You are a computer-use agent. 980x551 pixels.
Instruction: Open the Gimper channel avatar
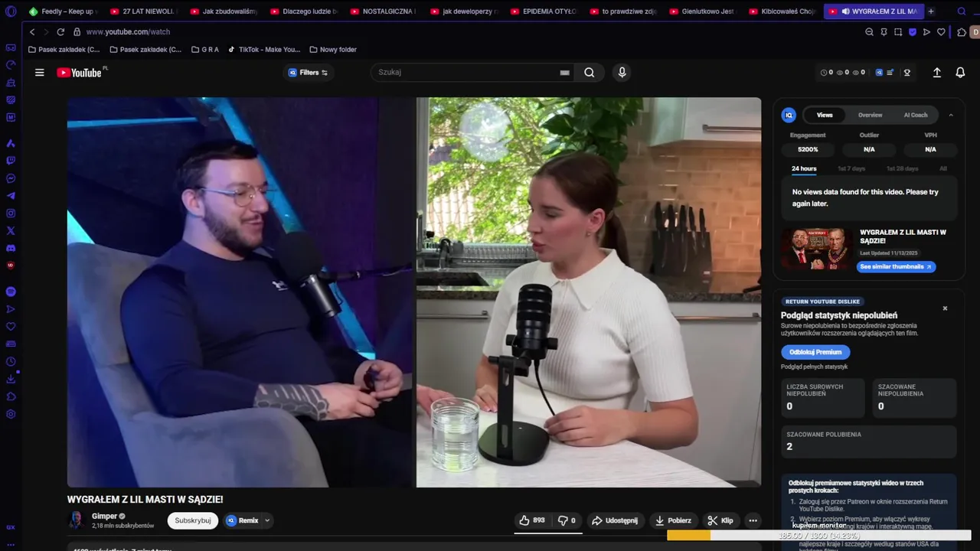pyautogui.click(x=76, y=520)
